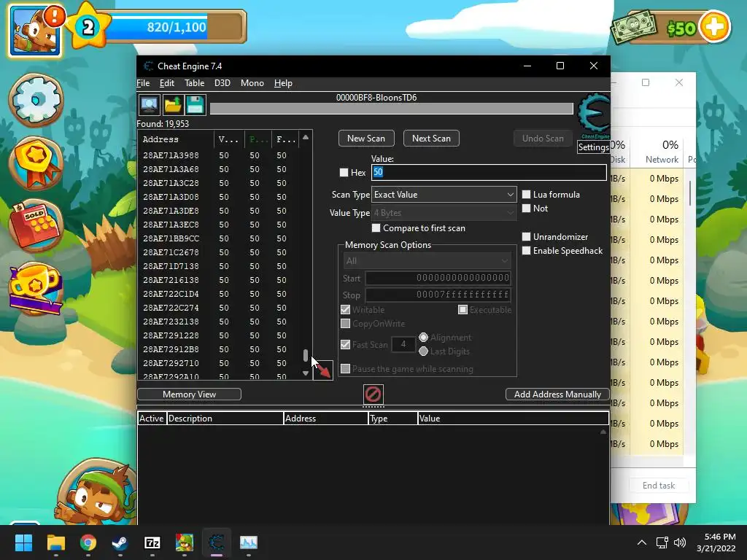Select the Last Digits radio button
747x560 pixels.
point(423,351)
